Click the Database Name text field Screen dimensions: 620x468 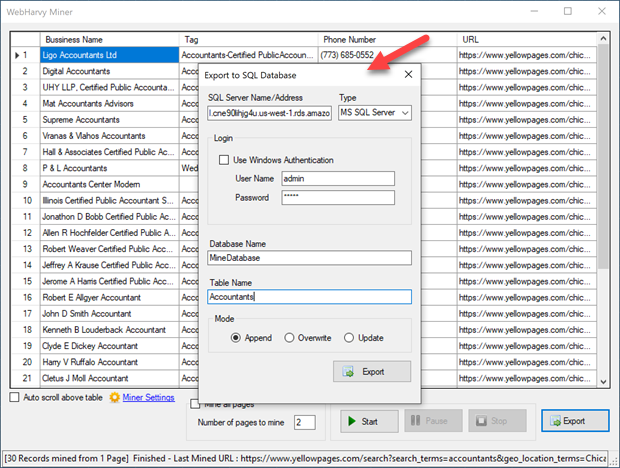pos(309,257)
